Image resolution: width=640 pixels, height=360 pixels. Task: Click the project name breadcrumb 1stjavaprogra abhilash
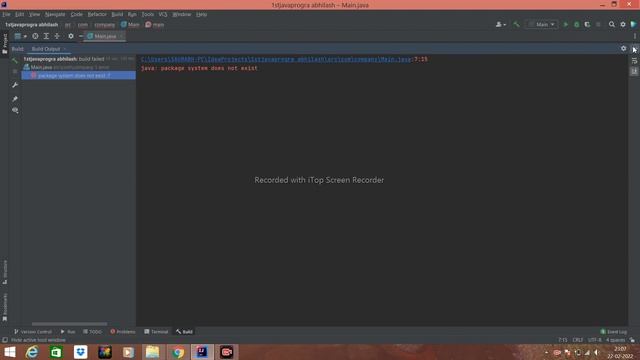pyautogui.click(x=31, y=24)
